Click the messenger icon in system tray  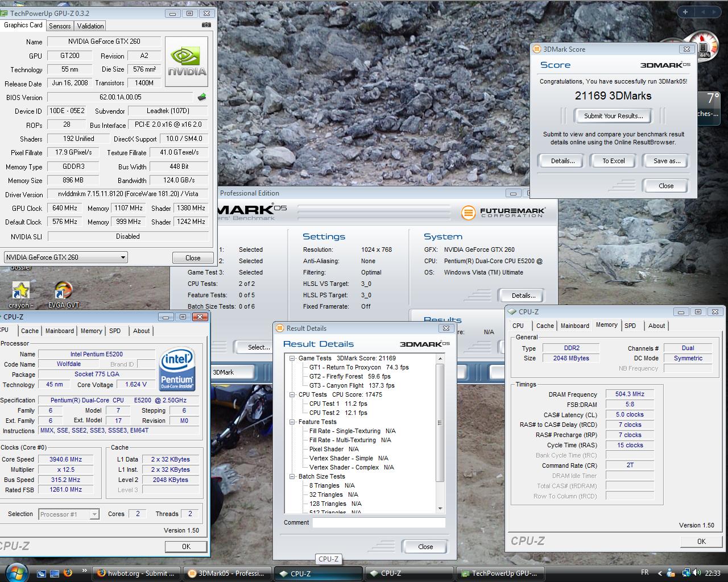[x=671, y=573]
